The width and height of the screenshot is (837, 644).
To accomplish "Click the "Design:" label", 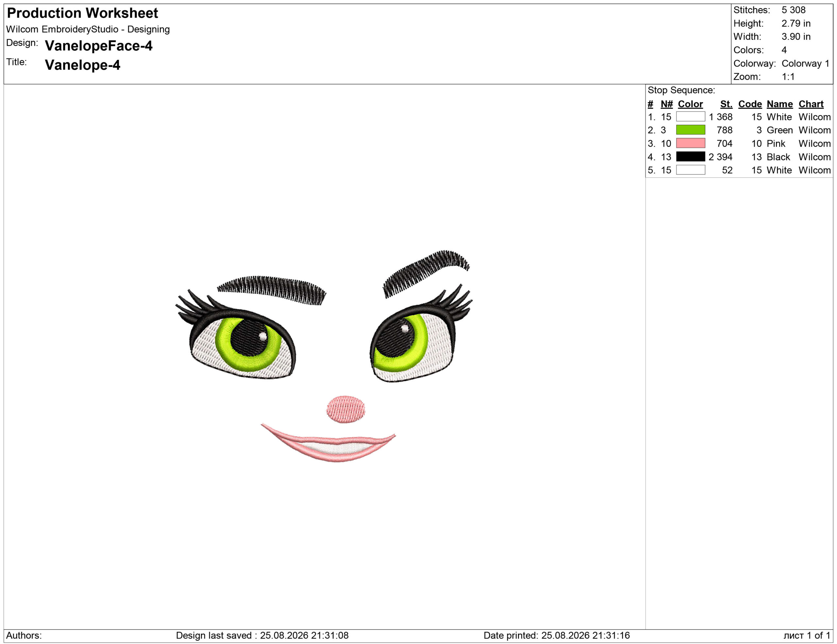I will [22, 43].
